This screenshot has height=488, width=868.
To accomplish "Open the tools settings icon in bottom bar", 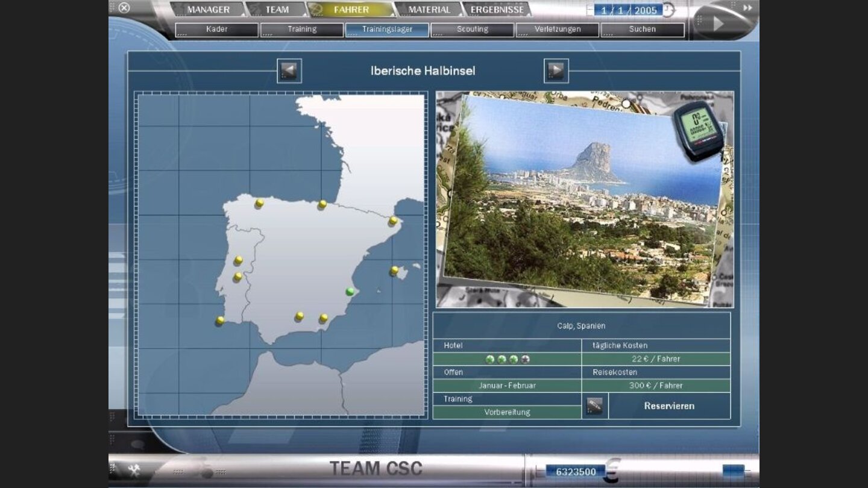I will [x=134, y=471].
